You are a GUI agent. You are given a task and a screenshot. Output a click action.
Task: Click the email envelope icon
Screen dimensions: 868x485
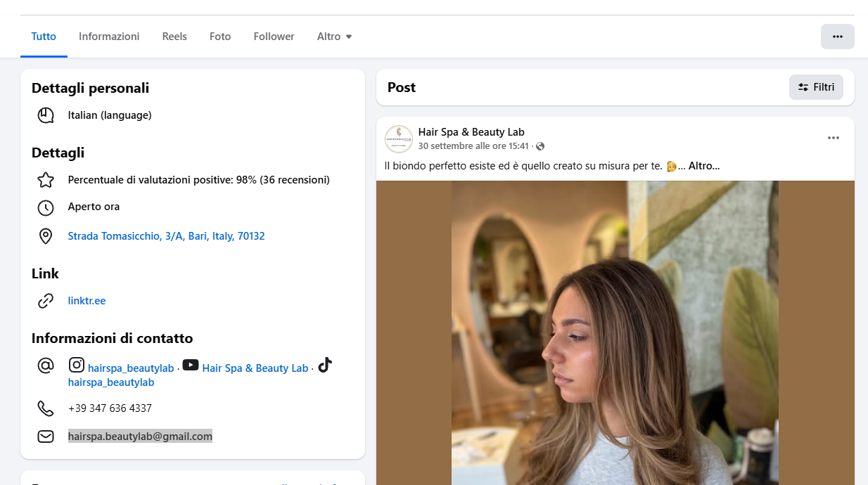(x=46, y=436)
